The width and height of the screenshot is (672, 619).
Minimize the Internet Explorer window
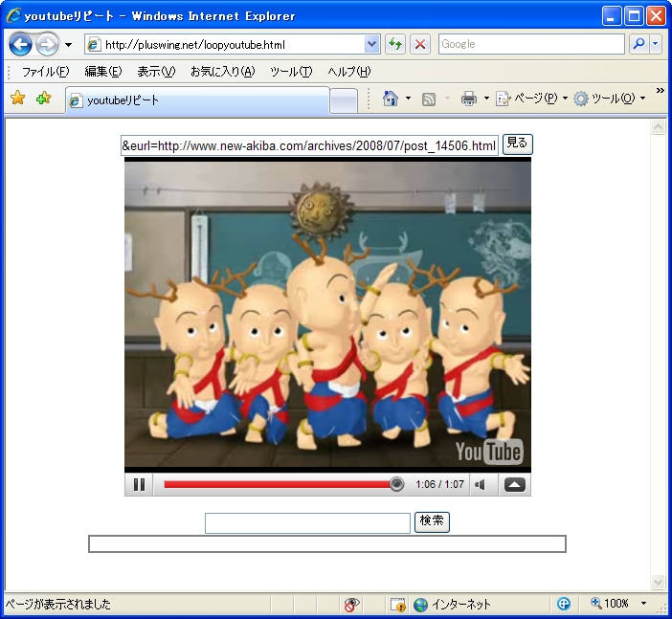pyautogui.click(x=612, y=16)
